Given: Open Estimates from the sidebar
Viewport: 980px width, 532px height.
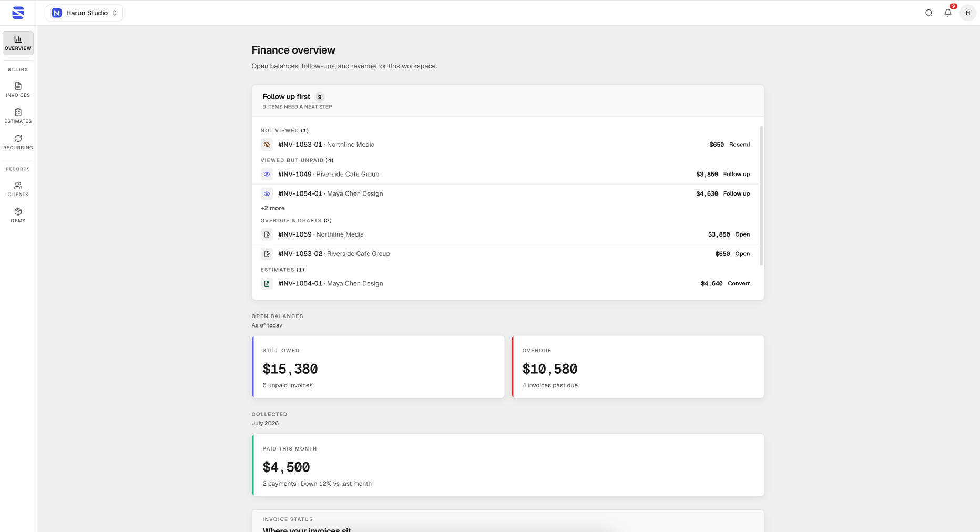Looking at the screenshot, I should point(18,116).
